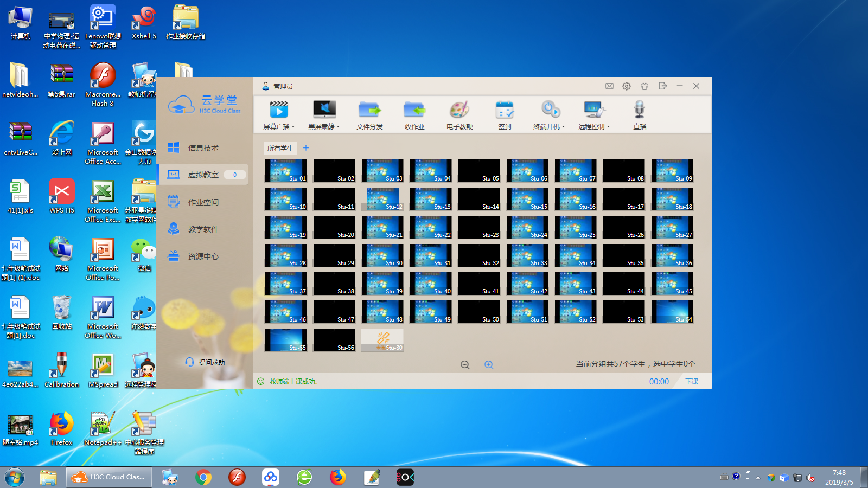
Task: Select the Notepad++ desktop shortcut
Action: [103, 429]
